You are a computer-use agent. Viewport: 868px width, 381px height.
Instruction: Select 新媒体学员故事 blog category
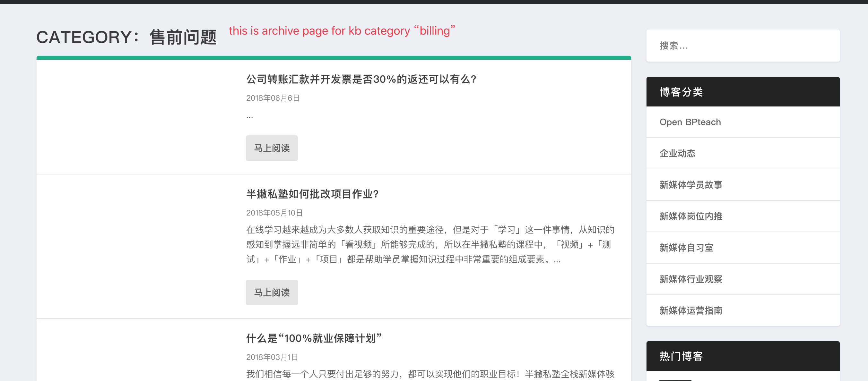click(691, 185)
